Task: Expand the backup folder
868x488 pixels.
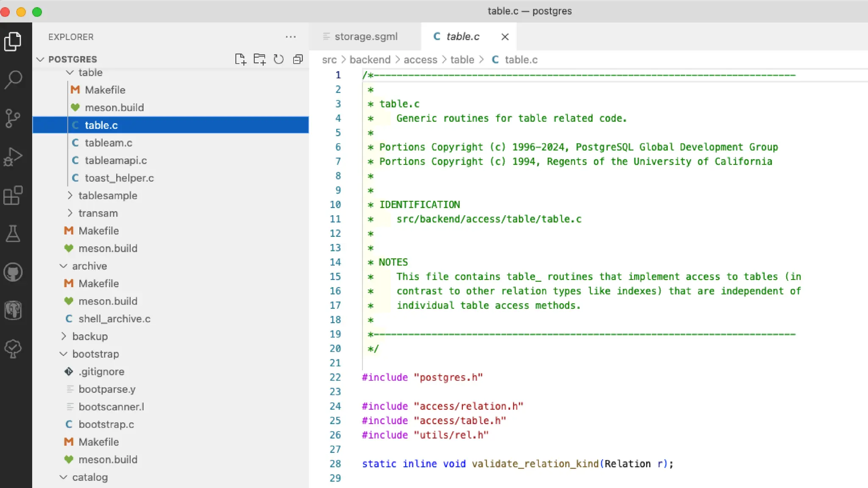Action: [x=90, y=336]
